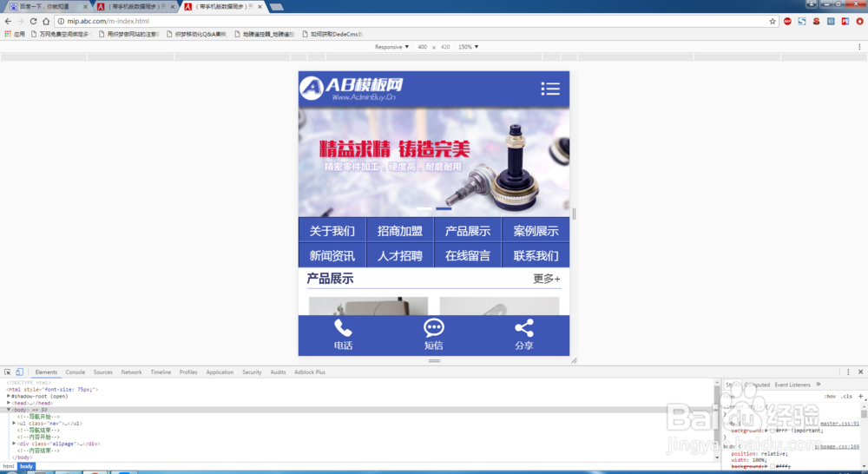Open DevTools more options menu
This screenshot has width=868, height=474.
848,372
